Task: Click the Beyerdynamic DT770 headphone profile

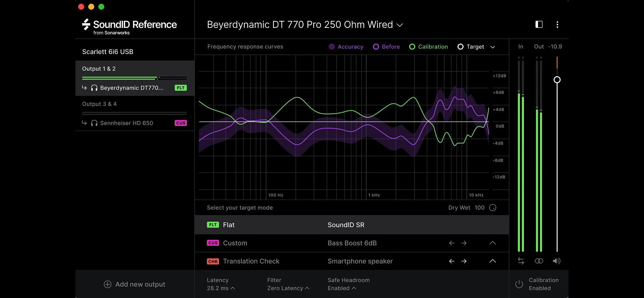Action: pos(132,88)
